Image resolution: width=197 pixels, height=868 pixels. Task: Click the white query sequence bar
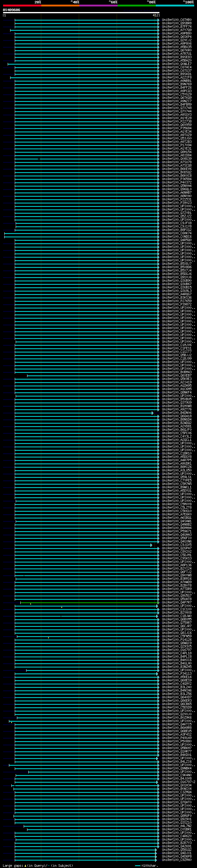pyautogui.click(x=81, y=12)
